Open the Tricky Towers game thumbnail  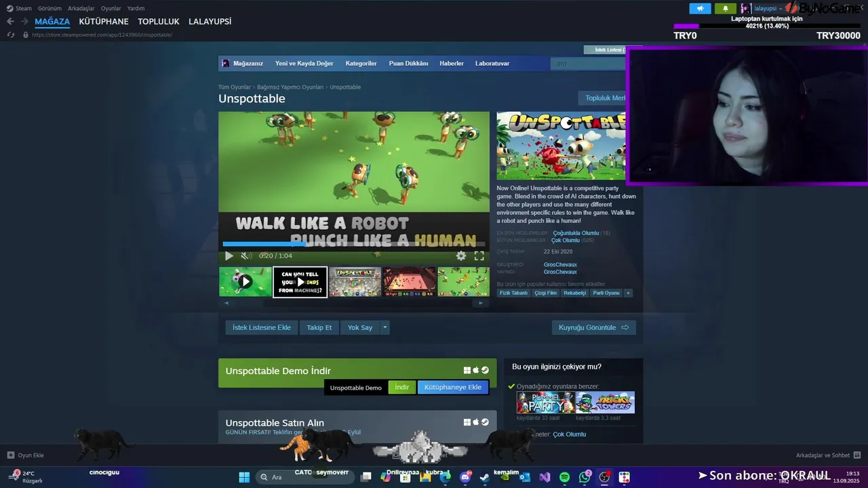tap(605, 403)
